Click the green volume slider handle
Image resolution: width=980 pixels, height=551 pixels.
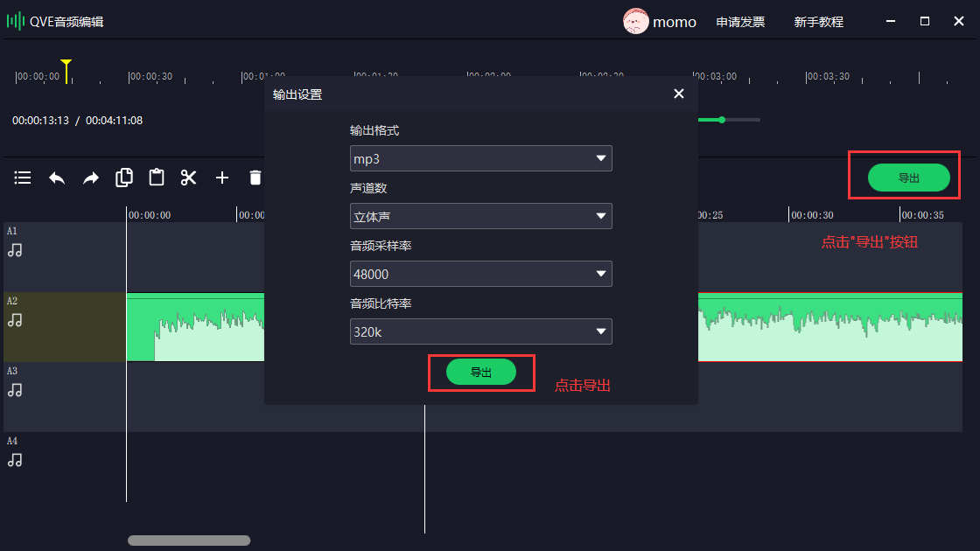[722, 120]
